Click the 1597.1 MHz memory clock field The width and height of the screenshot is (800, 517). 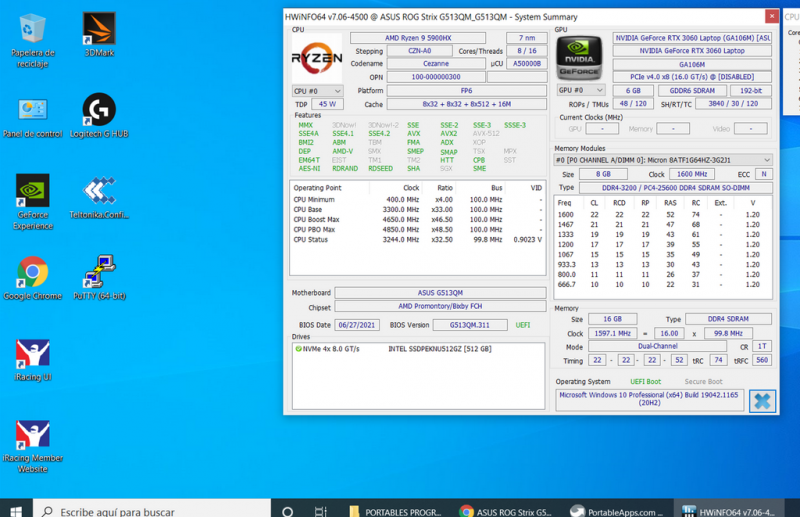[612, 333]
